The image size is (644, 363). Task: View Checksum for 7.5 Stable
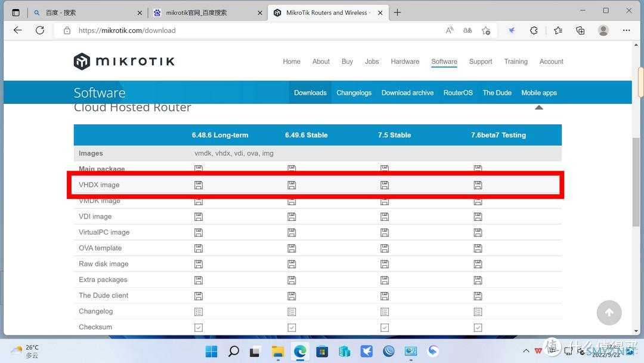point(385,327)
